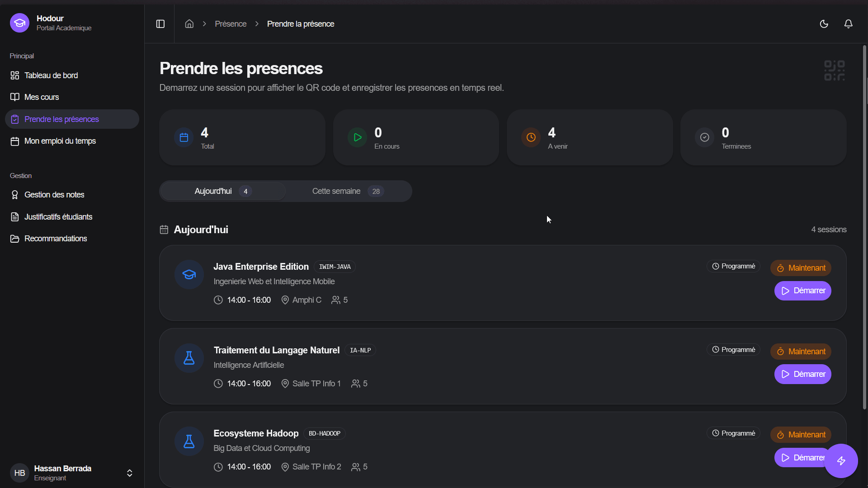Switch theme with the moon icon
Image resolution: width=868 pixels, height=488 pixels.
point(824,24)
